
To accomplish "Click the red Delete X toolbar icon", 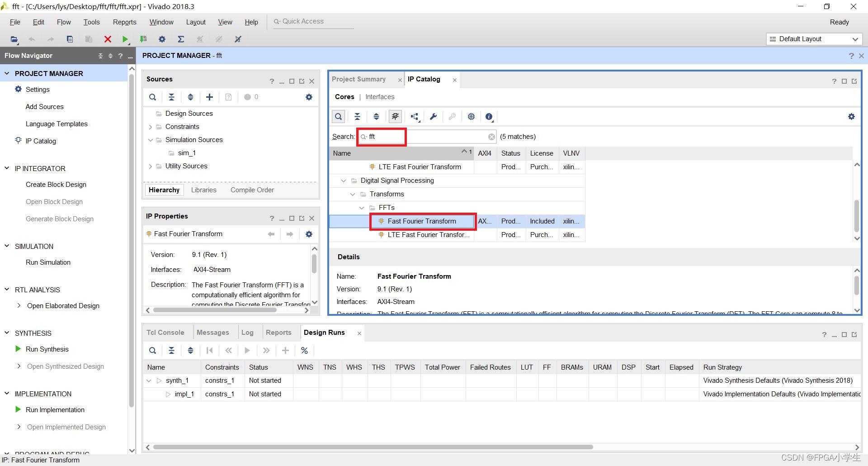I will pyautogui.click(x=108, y=39).
